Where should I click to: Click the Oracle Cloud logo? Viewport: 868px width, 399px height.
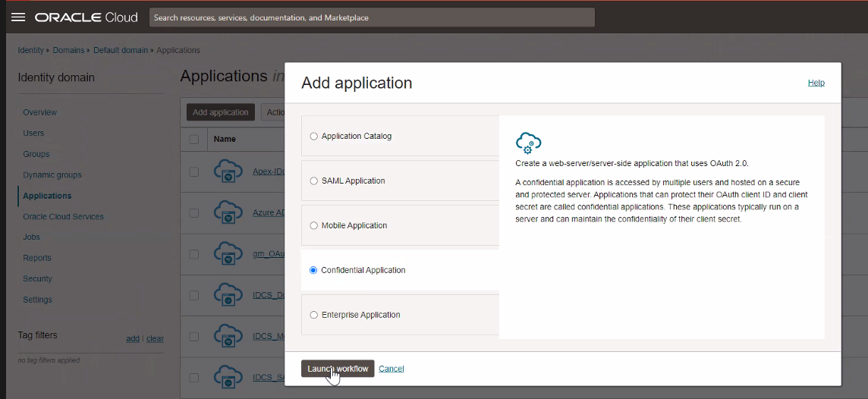coord(86,17)
